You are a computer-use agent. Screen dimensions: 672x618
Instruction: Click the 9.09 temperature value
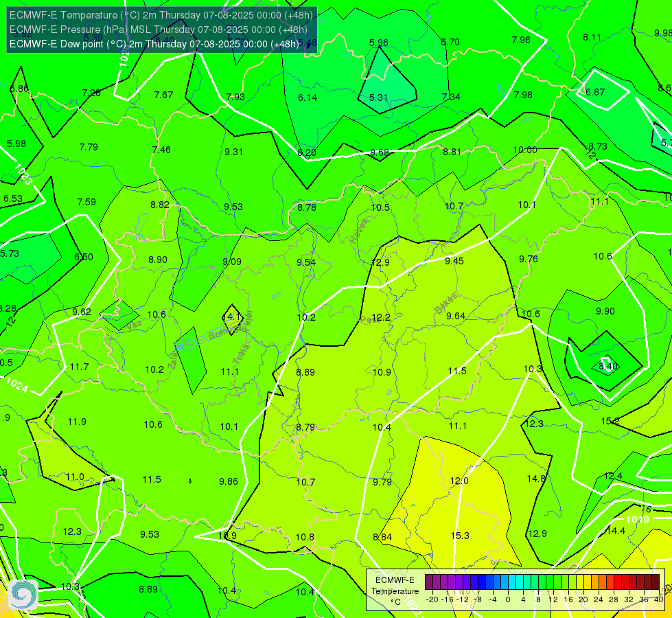click(232, 262)
